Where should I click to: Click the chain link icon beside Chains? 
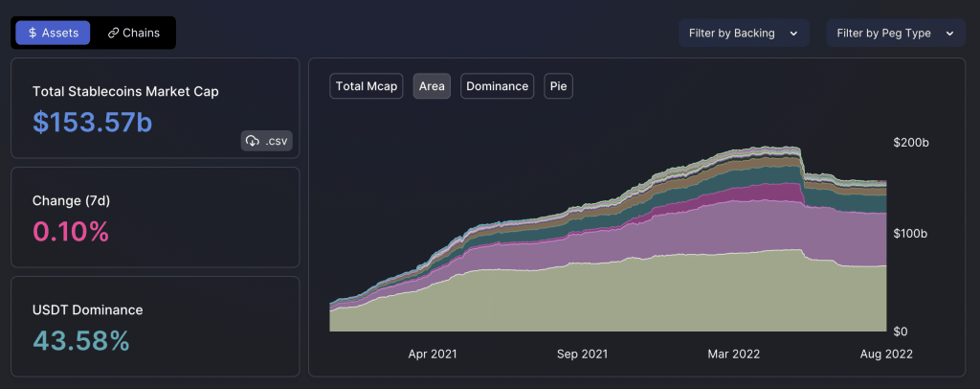point(113,33)
